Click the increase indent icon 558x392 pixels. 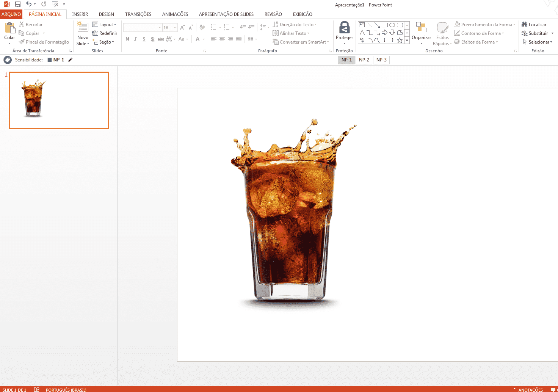click(251, 27)
